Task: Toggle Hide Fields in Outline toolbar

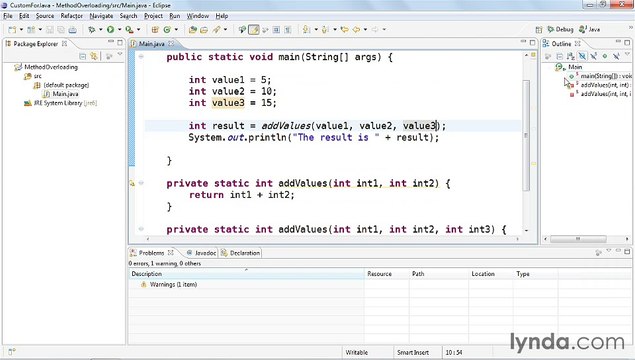Action: pos(582,56)
